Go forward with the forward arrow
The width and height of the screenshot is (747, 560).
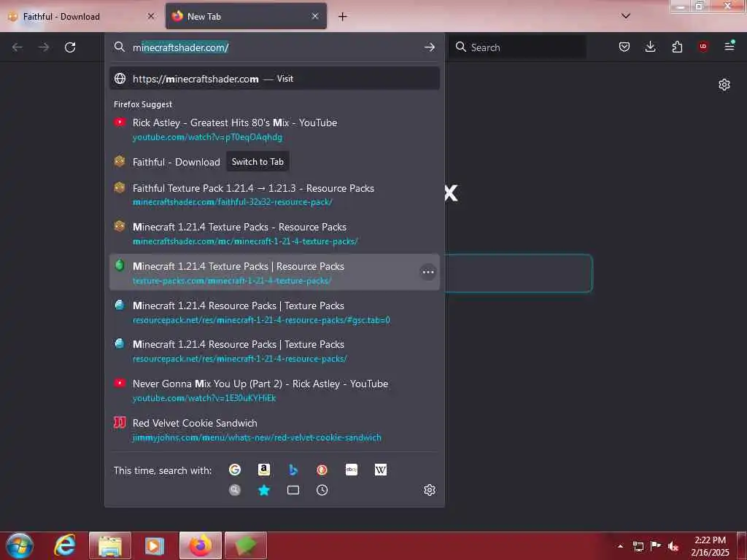tap(44, 47)
